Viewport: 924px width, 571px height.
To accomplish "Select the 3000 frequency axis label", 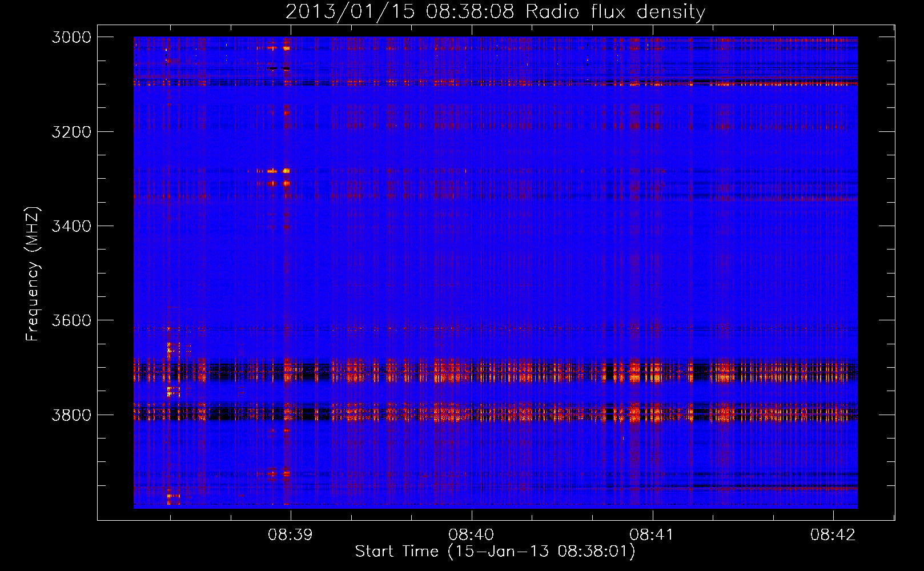I will tap(71, 37).
